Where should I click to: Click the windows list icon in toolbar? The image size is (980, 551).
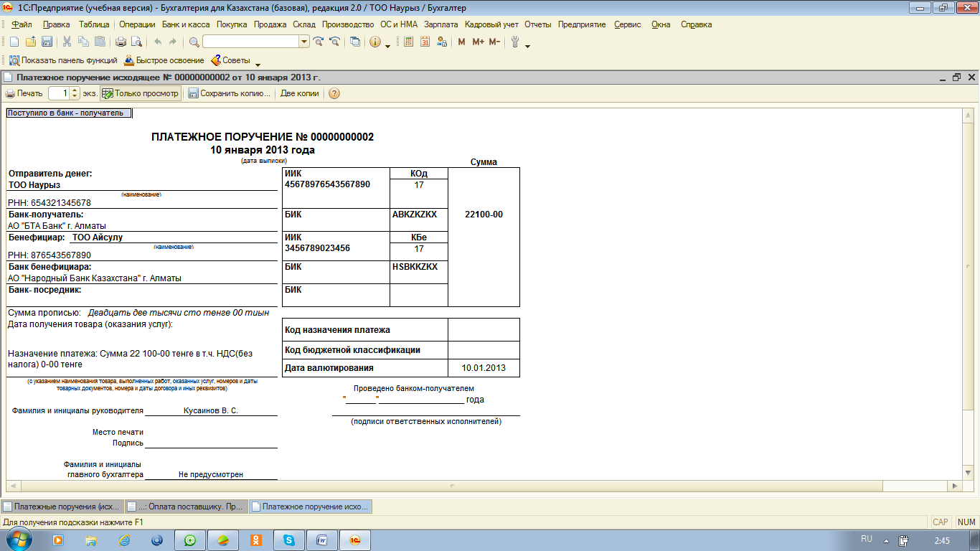click(x=355, y=42)
